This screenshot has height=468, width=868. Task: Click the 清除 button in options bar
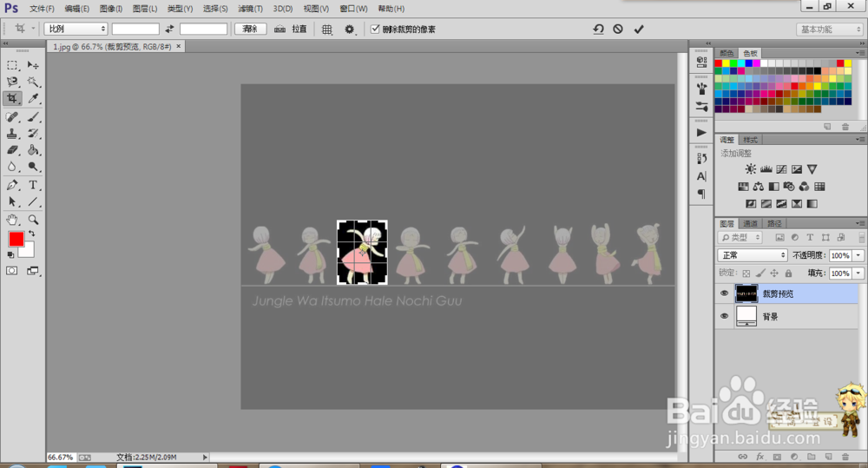pos(250,29)
